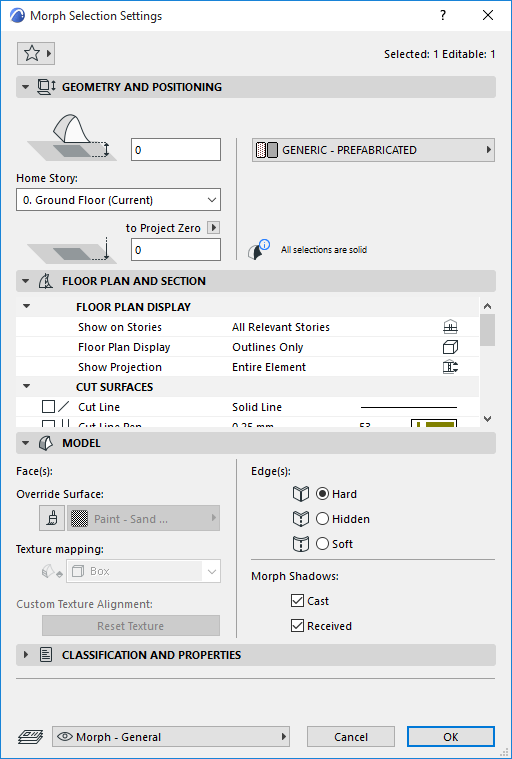Open the Generic - Prefabricated material menu
The height and width of the screenshot is (759, 512).
pos(374,150)
